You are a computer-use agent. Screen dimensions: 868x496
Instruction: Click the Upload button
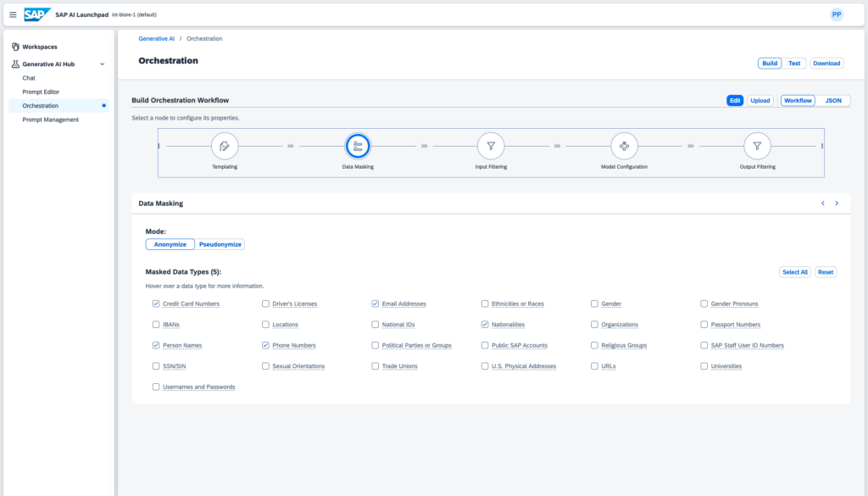point(760,101)
